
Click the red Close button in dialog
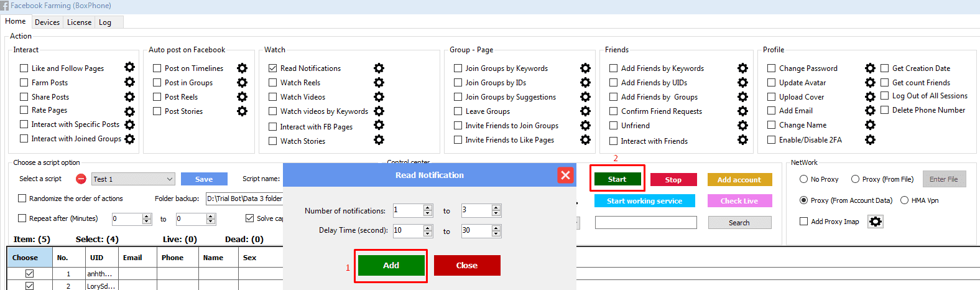[x=467, y=265]
